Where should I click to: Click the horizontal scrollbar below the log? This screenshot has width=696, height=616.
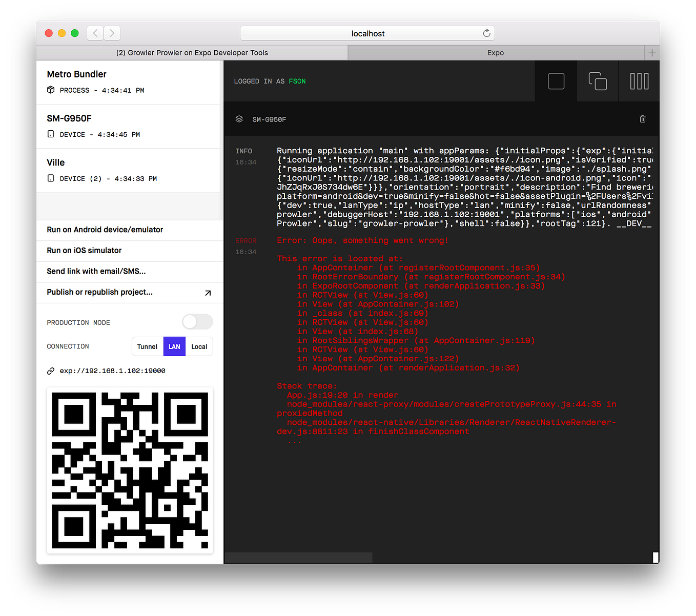click(x=299, y=557)
